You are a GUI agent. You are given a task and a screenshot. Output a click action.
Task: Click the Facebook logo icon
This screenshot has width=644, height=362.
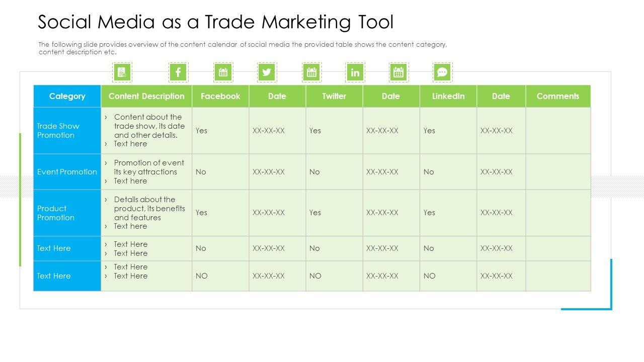(x=178, y=72)
